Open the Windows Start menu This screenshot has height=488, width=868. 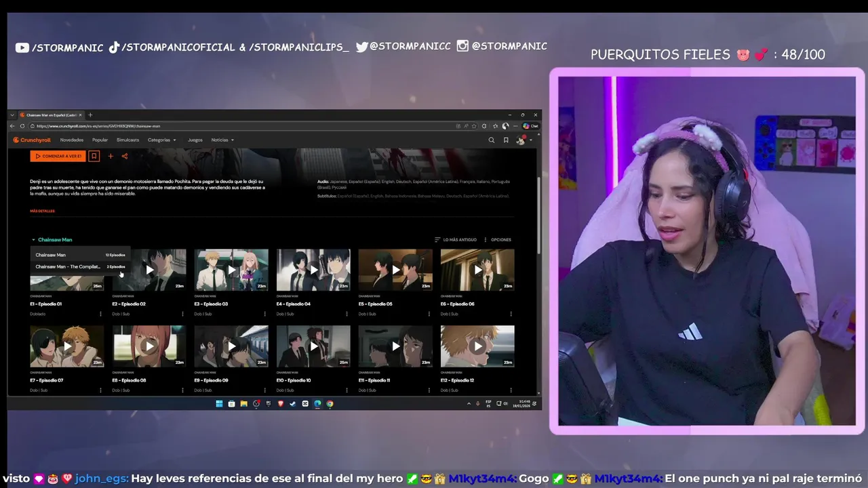click(x=219, y=404)
